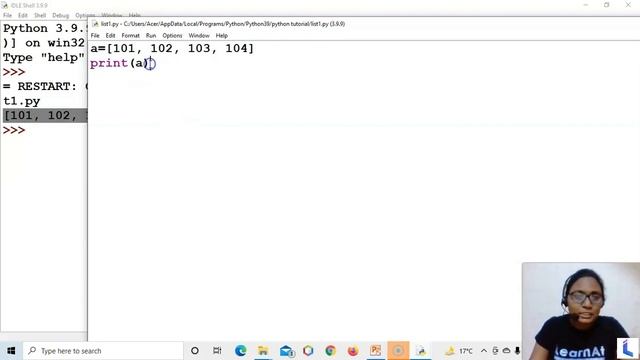
Task: Open the Options menu in list1.py editor
Action: (x=172, y=36)
